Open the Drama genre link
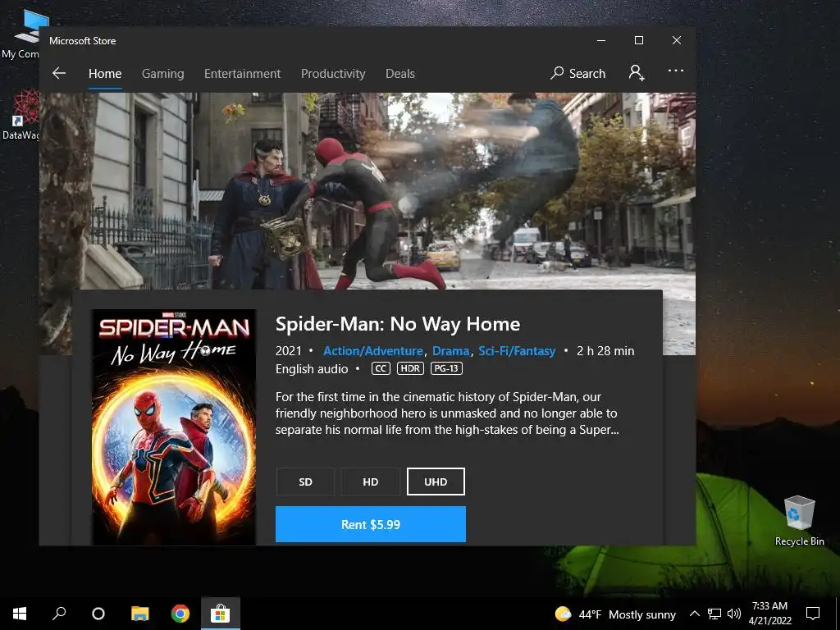This screenshot has height=630, width=840. (x=451, y=351)
